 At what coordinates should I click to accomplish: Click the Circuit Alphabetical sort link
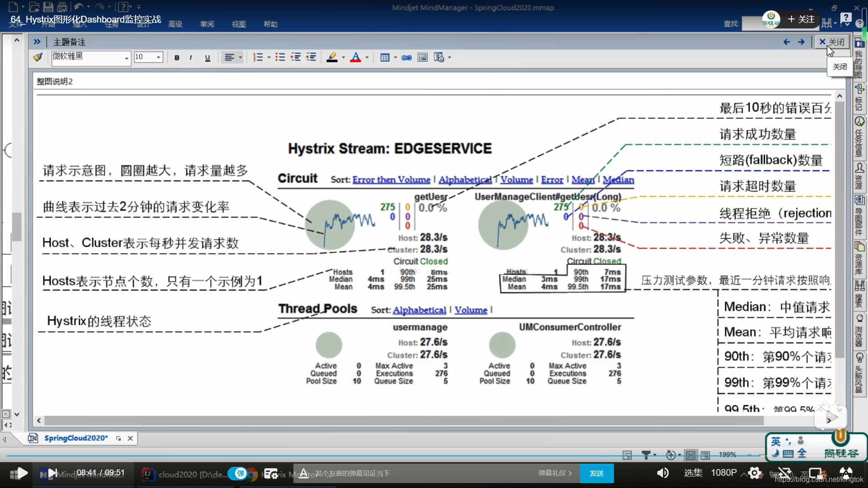[x=465, y=180]
